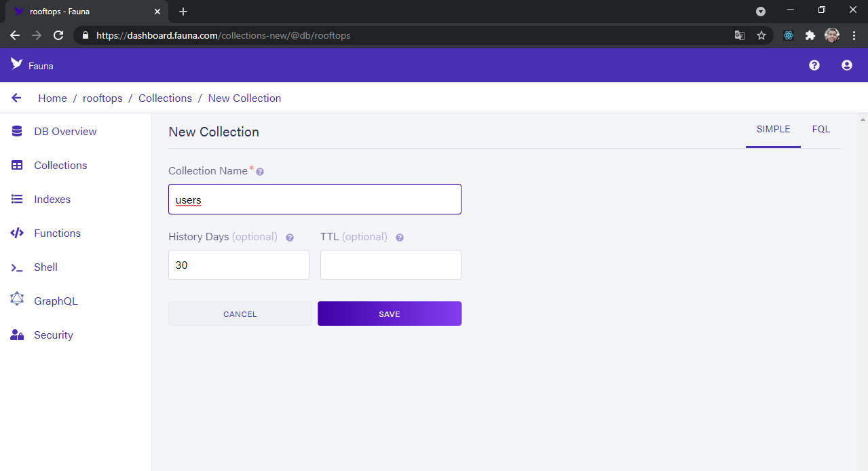Reload the page with browser refresh icon

(x=58, y=35)
